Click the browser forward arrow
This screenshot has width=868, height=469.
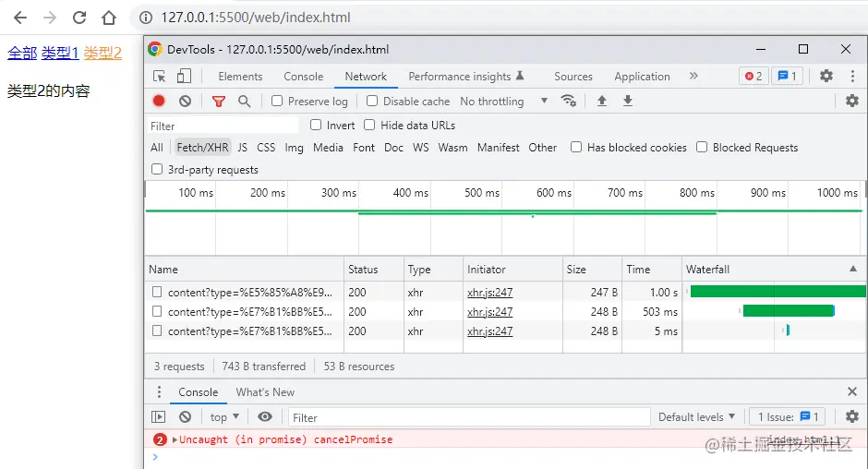point(50,18)
